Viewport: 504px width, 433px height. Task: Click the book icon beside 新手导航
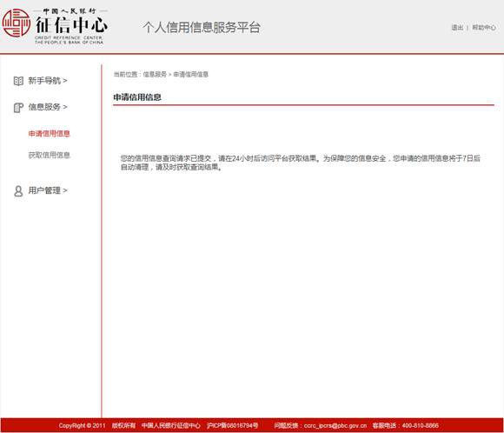[x=18, y=81]
